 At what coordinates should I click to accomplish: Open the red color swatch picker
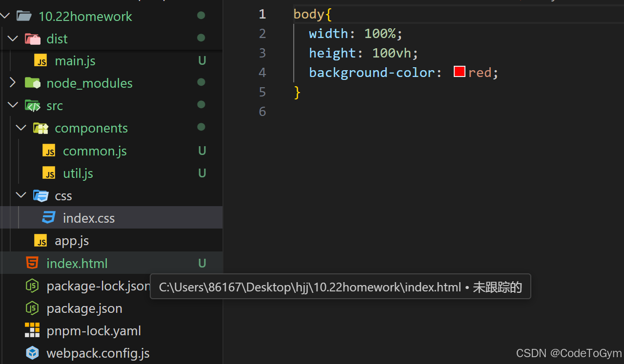pyautogui.click(x=459, y=72)
